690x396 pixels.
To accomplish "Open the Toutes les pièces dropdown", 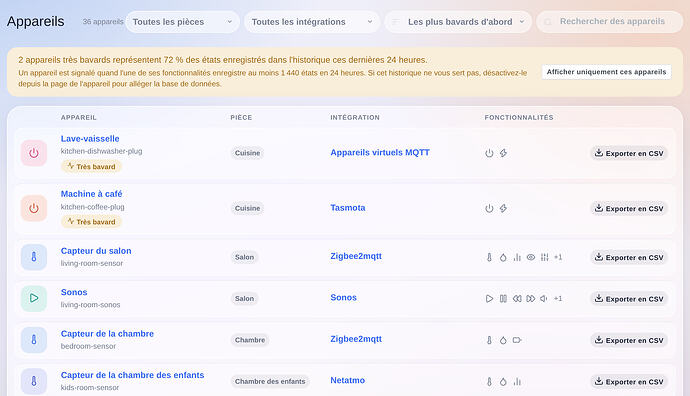I will [x=183, y=22].
